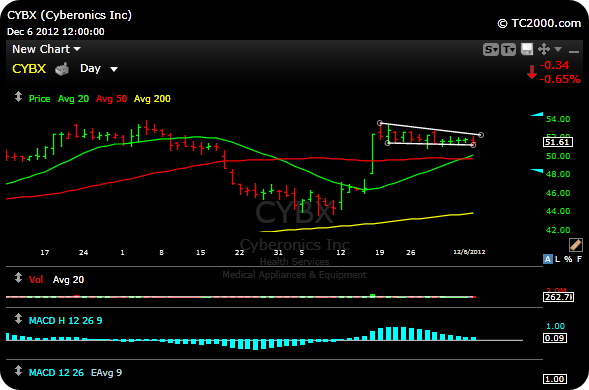Screen dimensions: 589x390
Task: Click the red Vol indicator label
Action: tap(36, 280)
